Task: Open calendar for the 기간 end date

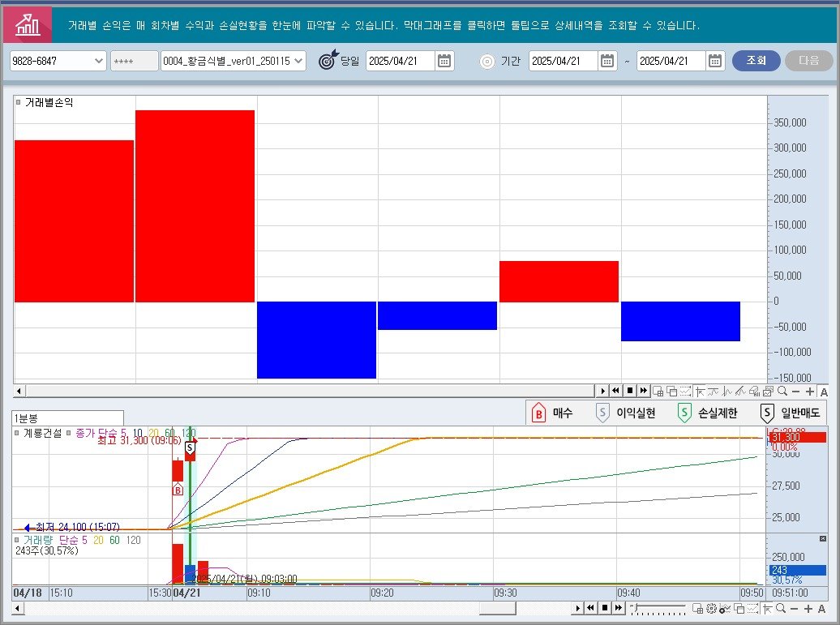Action: coord(715,61)
